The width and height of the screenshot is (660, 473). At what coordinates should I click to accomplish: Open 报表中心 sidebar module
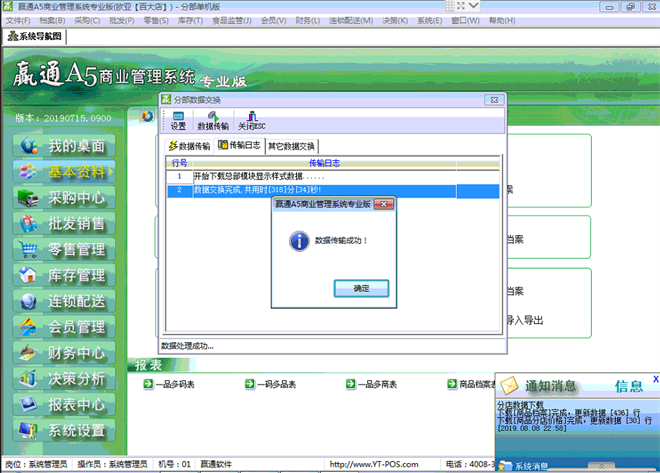(64, 405)
